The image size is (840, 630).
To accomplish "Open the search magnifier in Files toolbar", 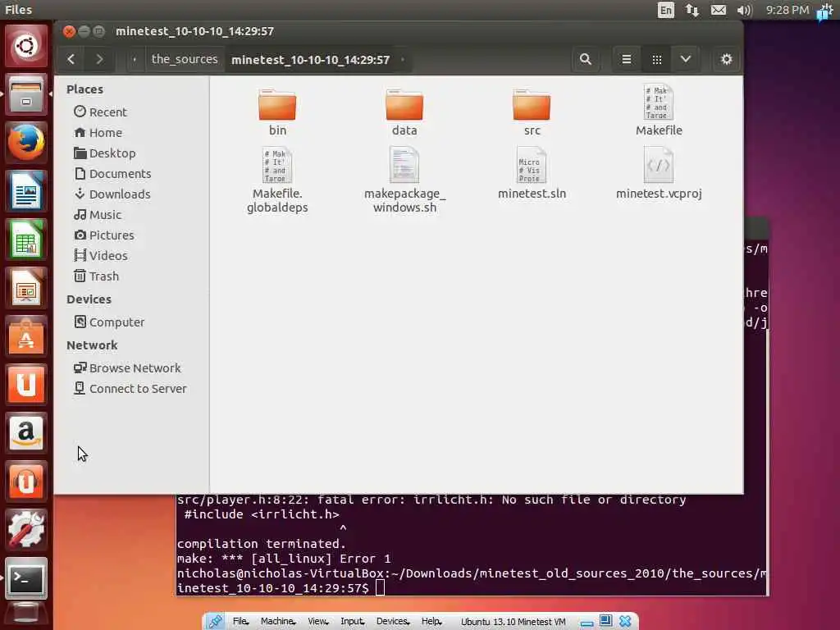I will (586, 59).
